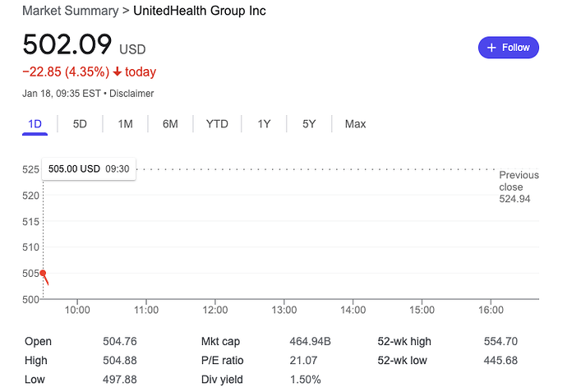Click the Mkt cap value 464.94B
The image size is (567, 392).
coord(312,341)
